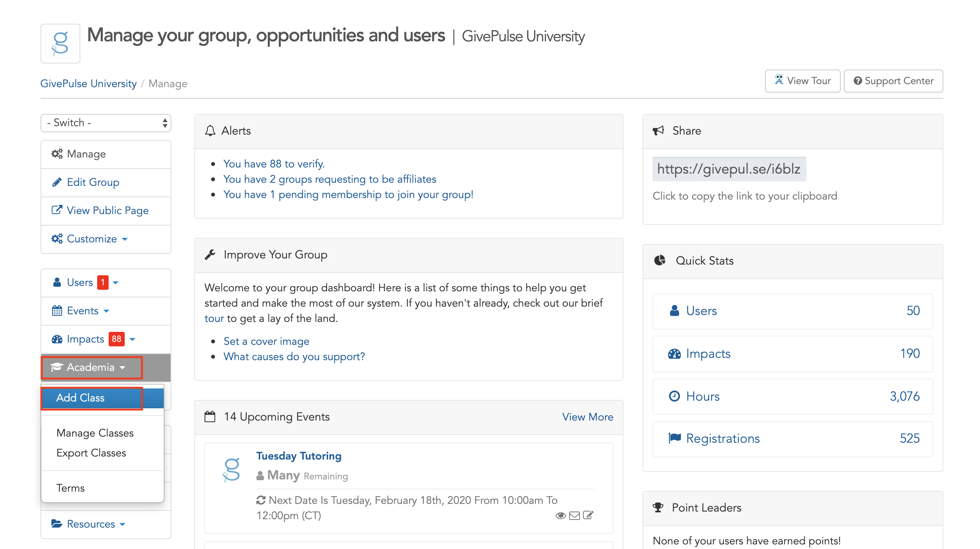Click the Tuesday Tutoring event logo thumbnail
This screenshot has width=980, height=549.
click(x=231, y=470)
